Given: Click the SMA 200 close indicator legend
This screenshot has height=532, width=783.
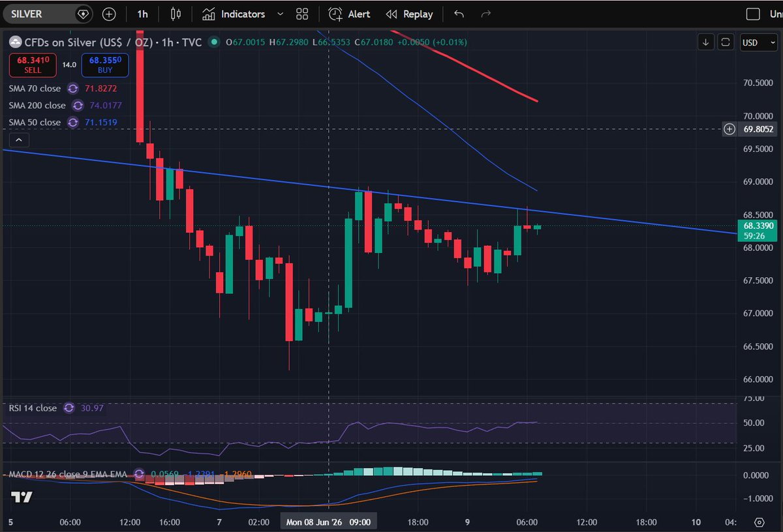Looking at the screenshot, I should 37,105.
